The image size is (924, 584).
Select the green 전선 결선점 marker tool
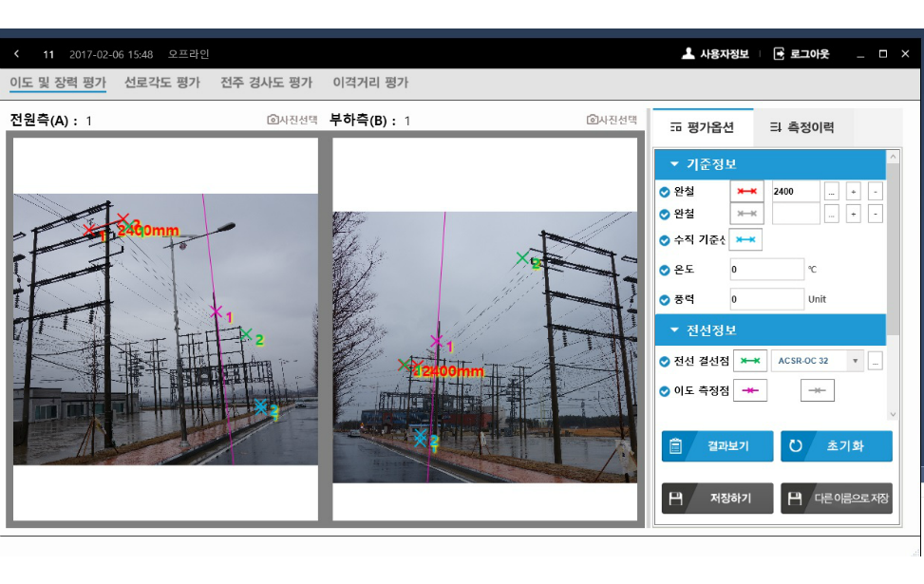(x=750, y=361)
